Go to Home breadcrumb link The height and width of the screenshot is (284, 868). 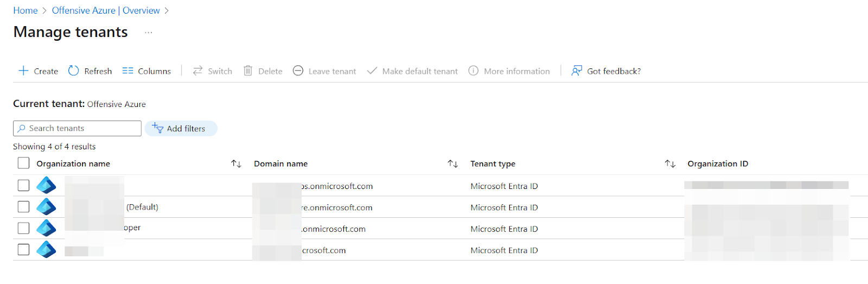(x=25, y=10)
